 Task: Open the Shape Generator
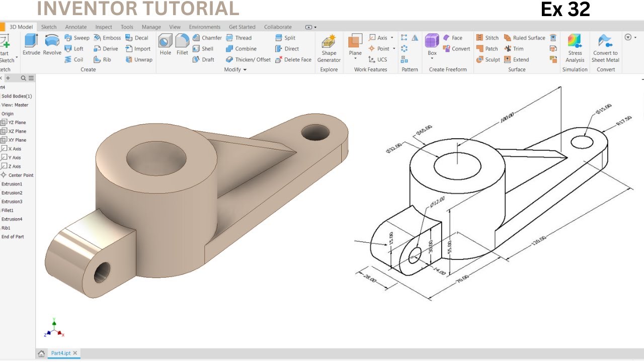point(329,48)
